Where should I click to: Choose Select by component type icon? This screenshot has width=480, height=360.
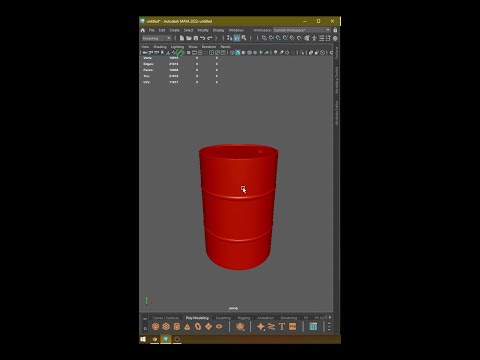(244, 38)
